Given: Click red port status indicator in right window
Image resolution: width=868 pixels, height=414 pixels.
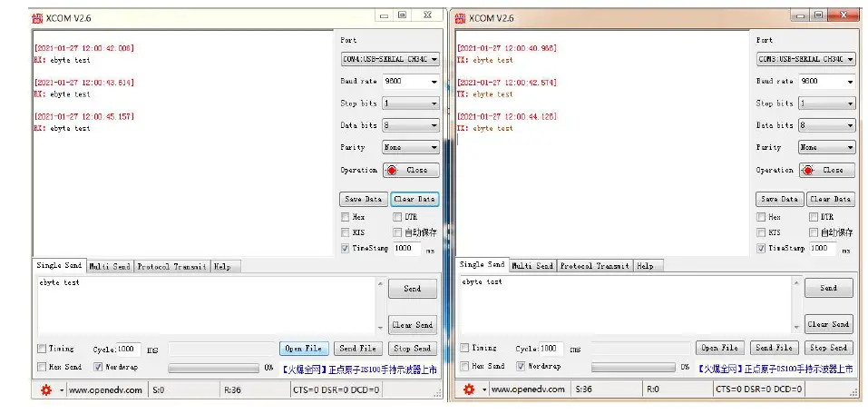Looking at the screenshot, I should coord(809,170).
